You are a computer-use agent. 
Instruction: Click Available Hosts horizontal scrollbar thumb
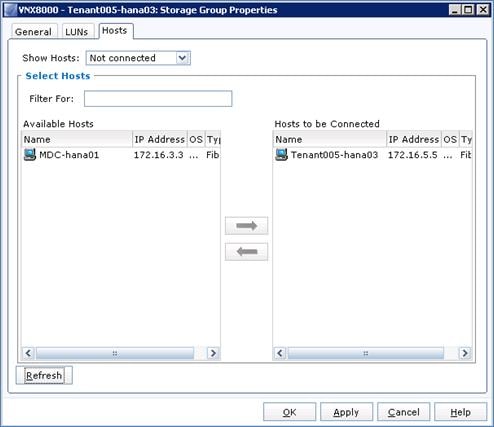(x=115, y=353)
